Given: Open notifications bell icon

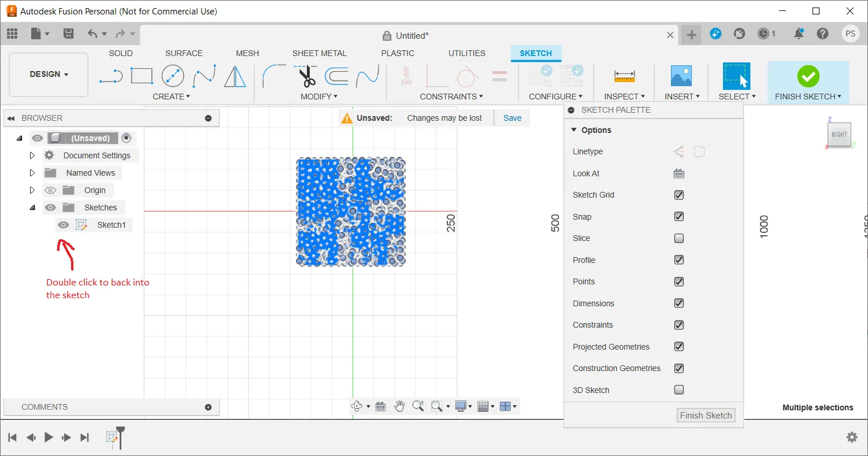Looking at the screenshot, I should (x=799, y=34).
